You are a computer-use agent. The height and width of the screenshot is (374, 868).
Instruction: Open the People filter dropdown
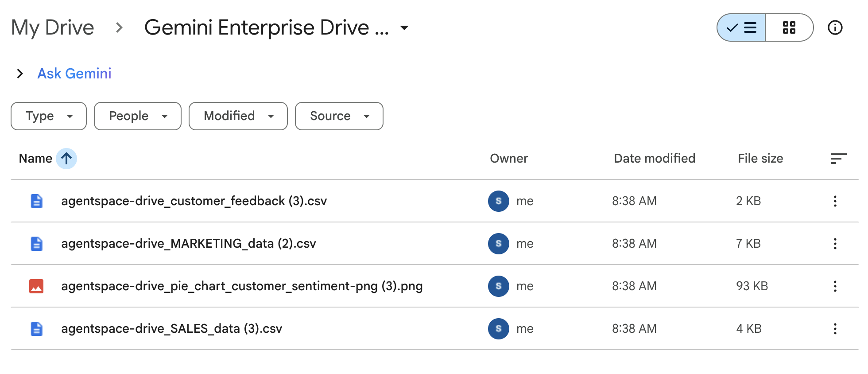click(x=137, y=116)
